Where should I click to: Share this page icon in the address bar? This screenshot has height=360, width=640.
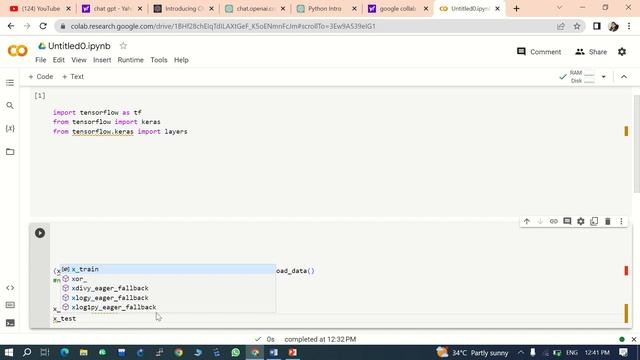click(x=561, y=26)
